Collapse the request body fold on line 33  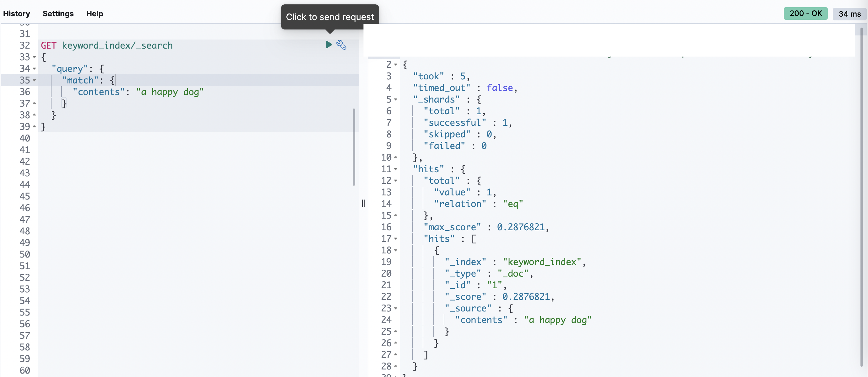click(x=34, y=57)
